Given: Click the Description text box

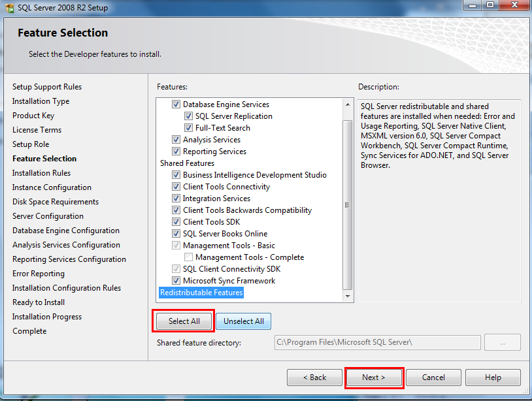Looking at the screenshot, I should [439, 200].
